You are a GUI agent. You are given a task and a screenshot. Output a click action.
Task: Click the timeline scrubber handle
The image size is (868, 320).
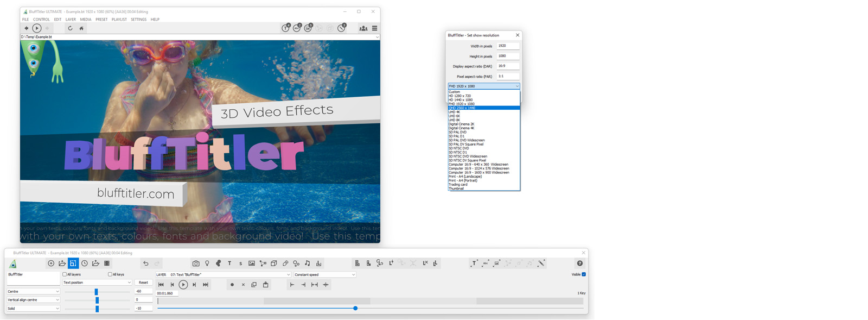point(355,309)
